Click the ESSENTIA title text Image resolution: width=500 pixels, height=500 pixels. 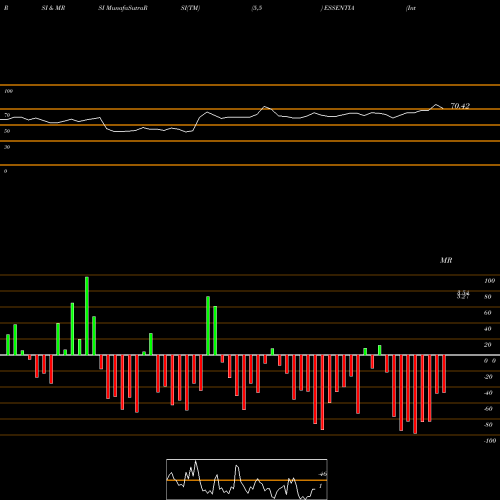[x=338, y=8]
